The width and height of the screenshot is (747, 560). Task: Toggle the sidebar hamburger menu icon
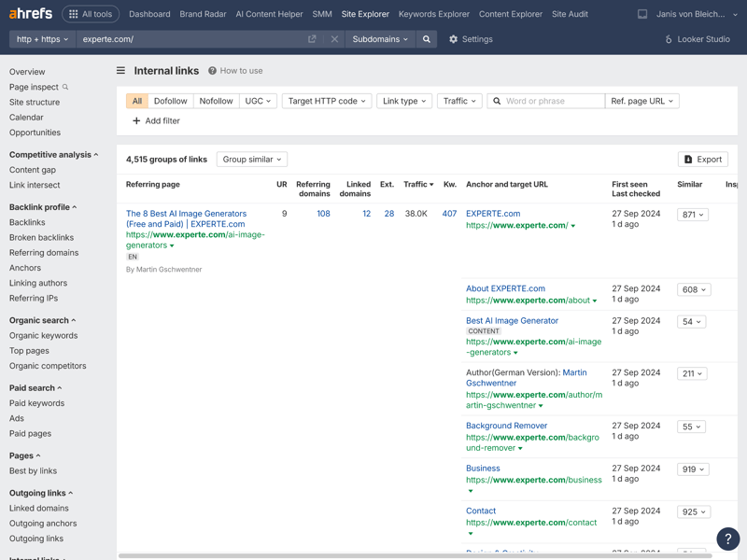click(120, 71)
